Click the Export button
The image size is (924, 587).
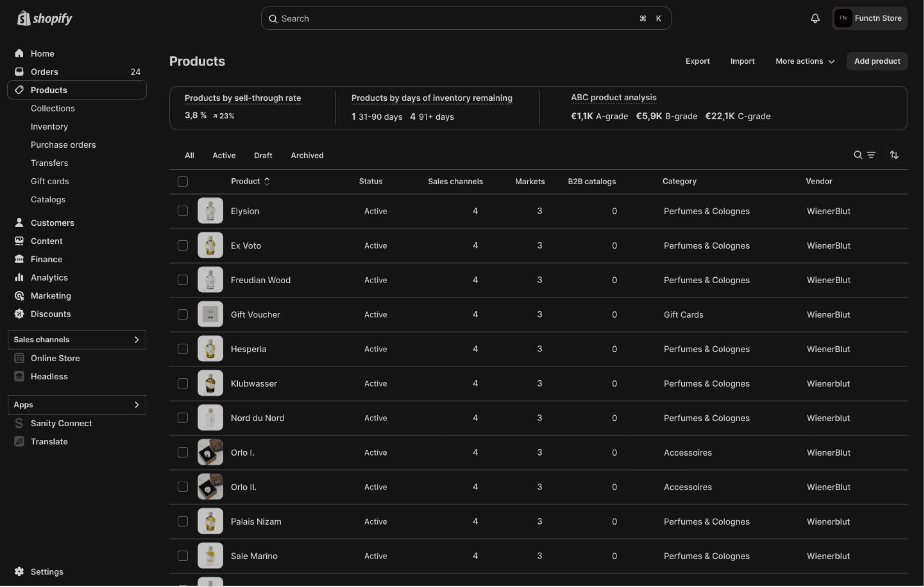tap(697, 61)
